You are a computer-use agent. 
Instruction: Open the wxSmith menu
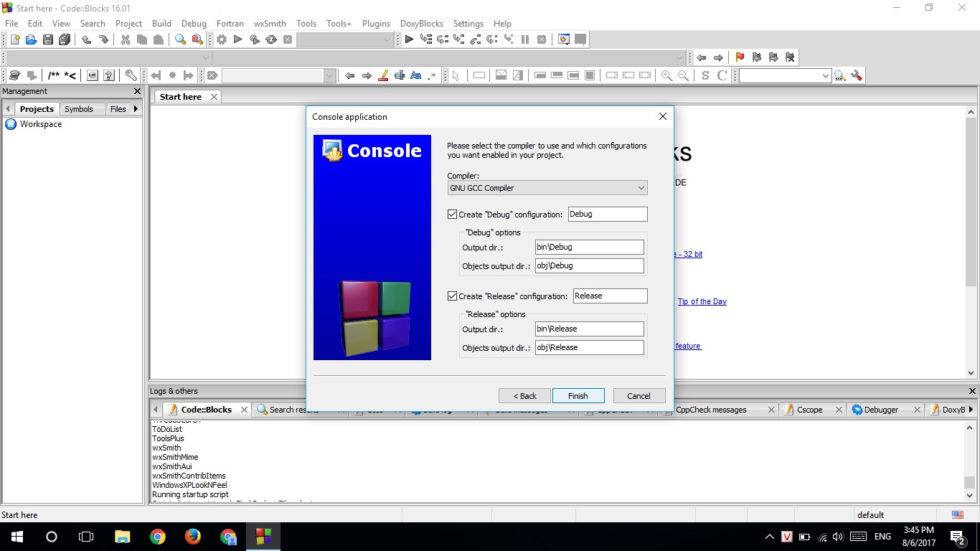pos(270,23)
